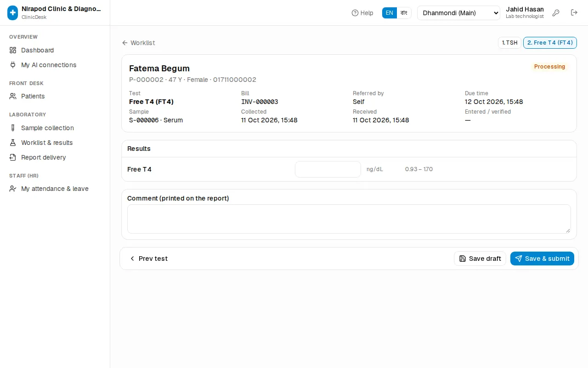Switch to the 1. TSH test tab
The height and width of the screenshot is (368, 588).
point(509,43)
